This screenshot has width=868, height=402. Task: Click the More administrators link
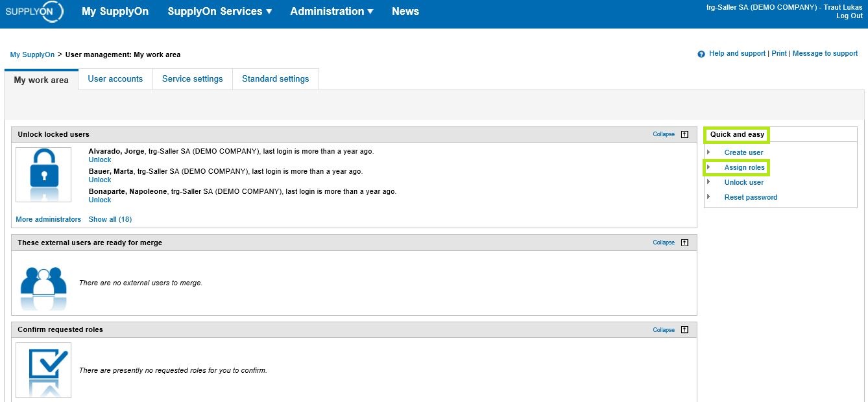tap(49, 219)
